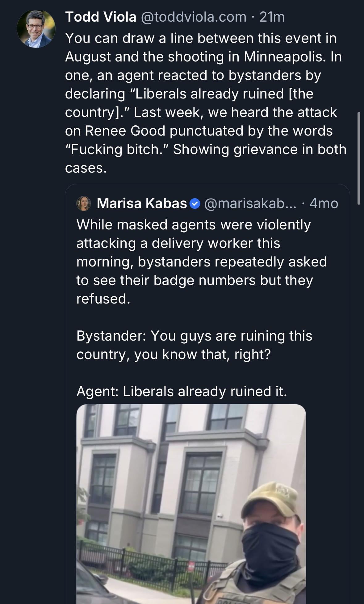This screenshot has height=604, width=364.
Task: Click the "Agent: Liberals already ruined it." line
Action: click(x=182, y=392)
